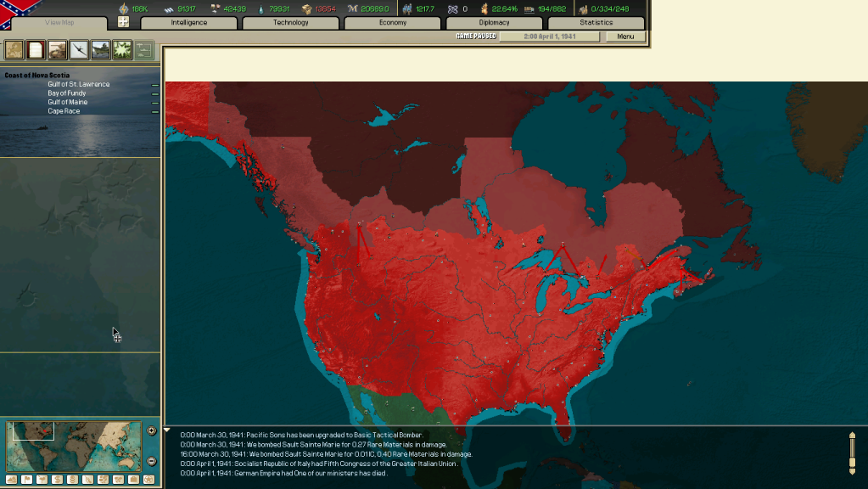Select Gulf of St. Lawrence sea zone

coord(79,84)
